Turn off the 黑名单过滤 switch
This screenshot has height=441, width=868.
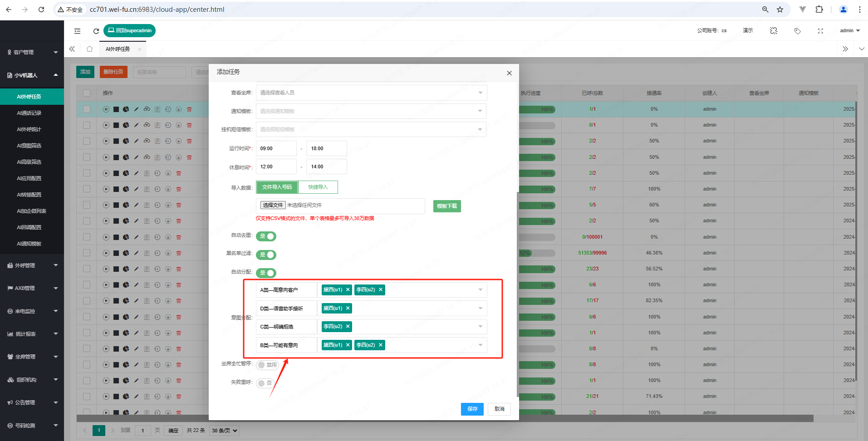click(x=266, y=255)
